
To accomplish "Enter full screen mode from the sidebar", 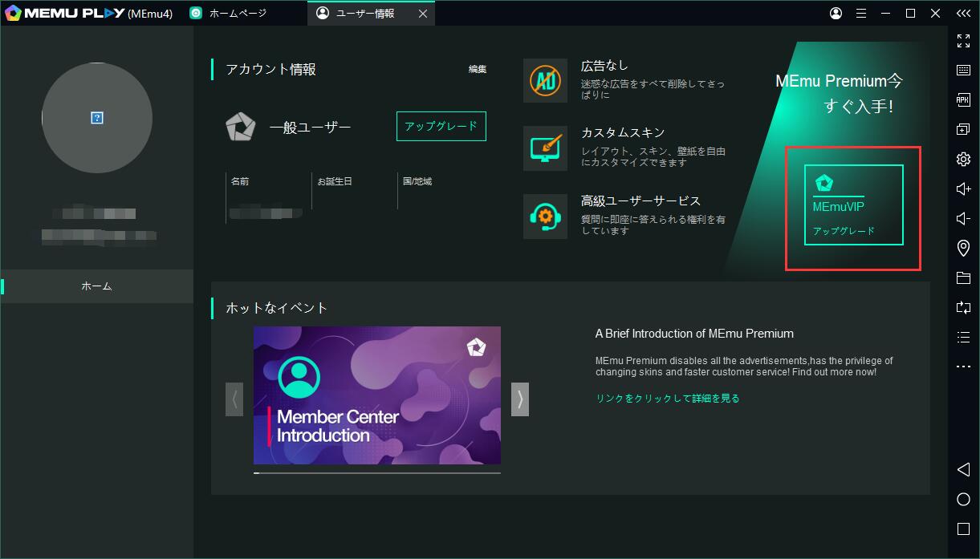I will click(963, 41).
